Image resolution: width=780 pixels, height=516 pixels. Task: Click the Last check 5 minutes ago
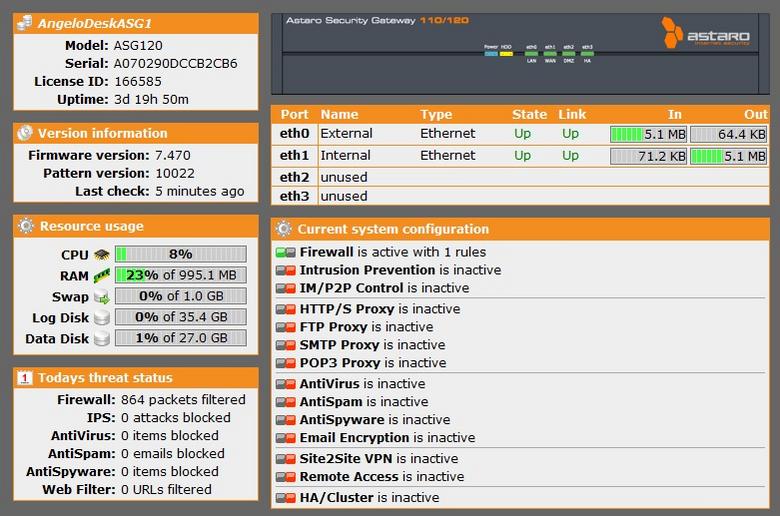(x=199, y=191)
